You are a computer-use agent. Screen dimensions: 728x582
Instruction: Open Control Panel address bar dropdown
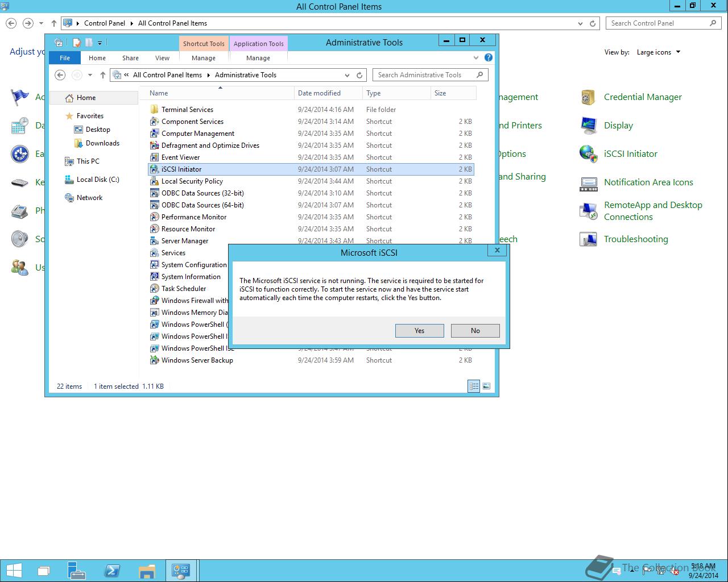coord(580,23)
